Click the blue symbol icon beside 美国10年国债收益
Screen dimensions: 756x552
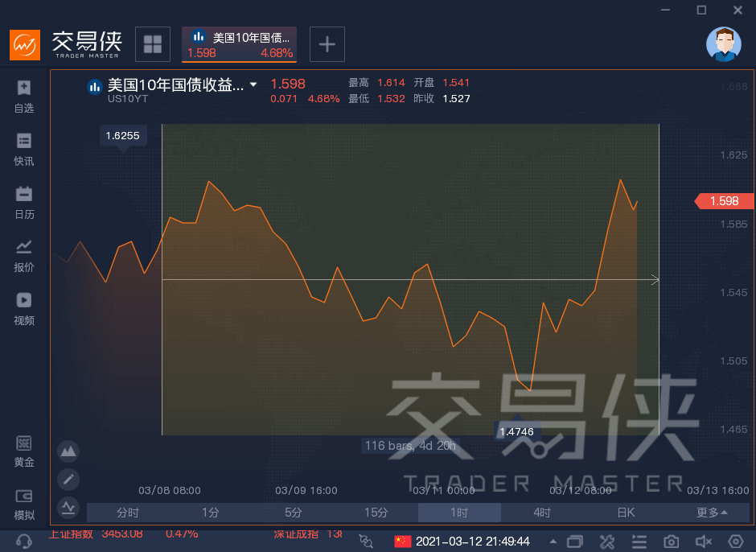pyautogui.click(x=95, y=87)
